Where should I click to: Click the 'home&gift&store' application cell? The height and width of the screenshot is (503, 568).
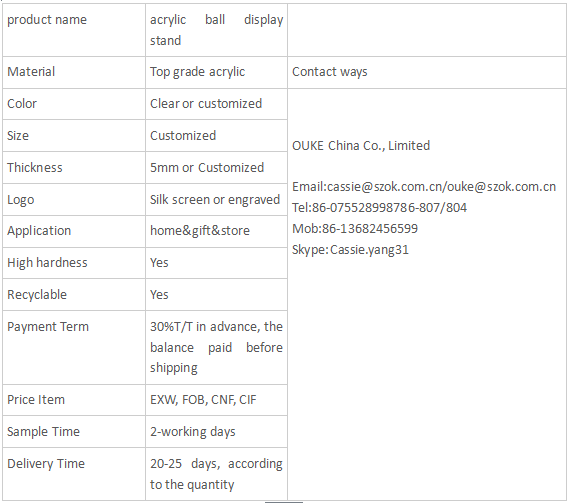click(x=216, y=231)
